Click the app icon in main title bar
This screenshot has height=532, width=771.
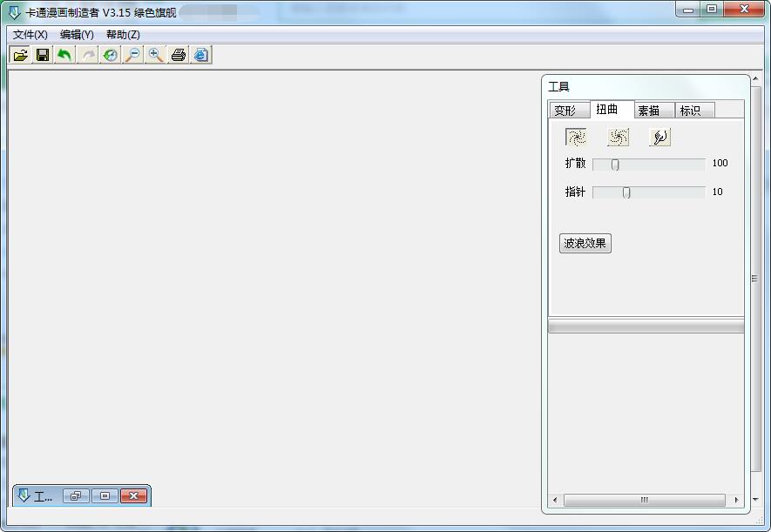[x=14, y=12]
